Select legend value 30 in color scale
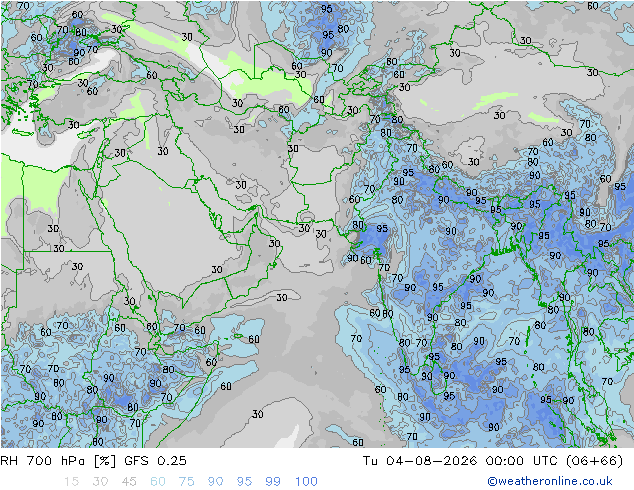The image size is (634, 490). pos(100,482)
